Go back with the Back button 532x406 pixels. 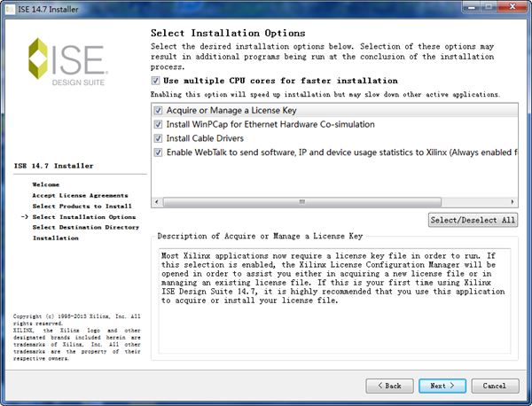[389, 386]
